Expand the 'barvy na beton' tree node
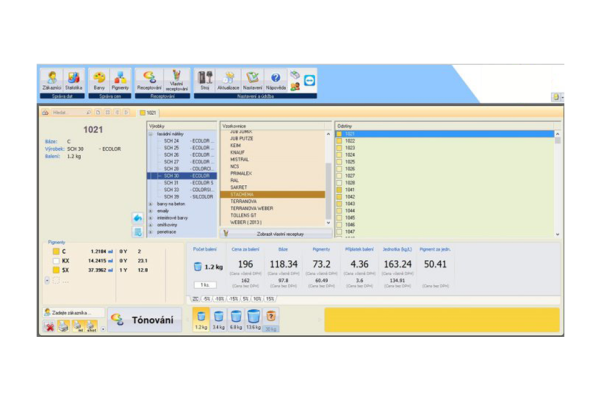Image resolution: width=600 pixels, height=400 pixels. point(151,203)
